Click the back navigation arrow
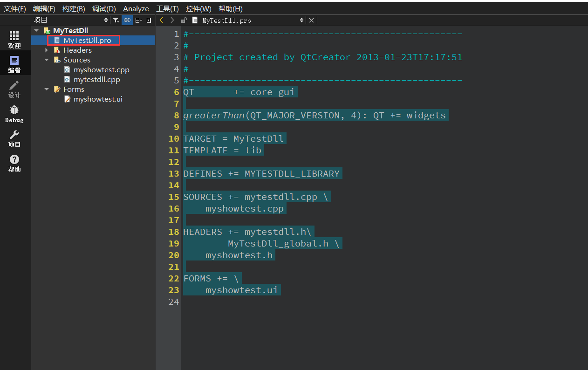Image resolution: width=588 pixels, height=370 pixels. (x=161, y=20)
